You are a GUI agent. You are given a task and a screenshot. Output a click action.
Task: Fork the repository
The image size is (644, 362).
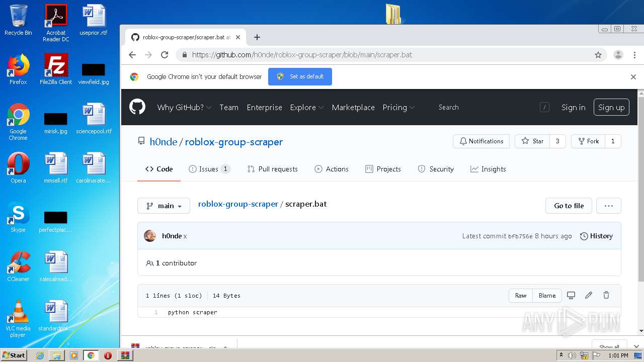(x=588, y=141)
